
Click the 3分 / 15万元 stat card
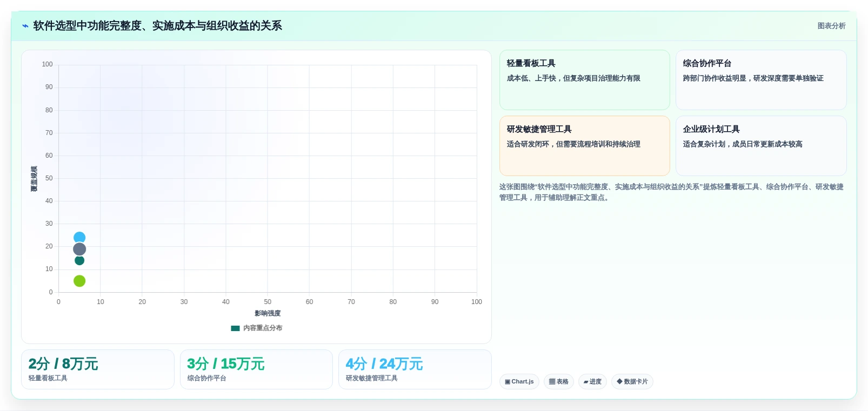[x=256, y=369]
